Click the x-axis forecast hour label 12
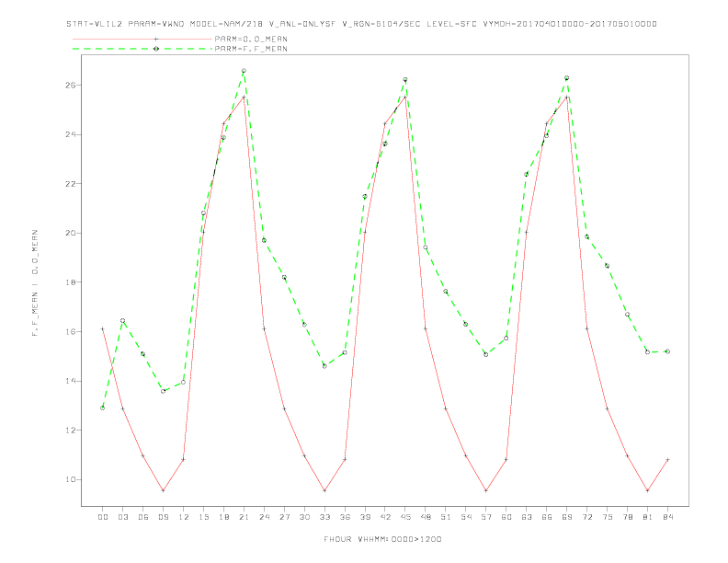This screenshot has height=563, width=728. coord(184,517)
